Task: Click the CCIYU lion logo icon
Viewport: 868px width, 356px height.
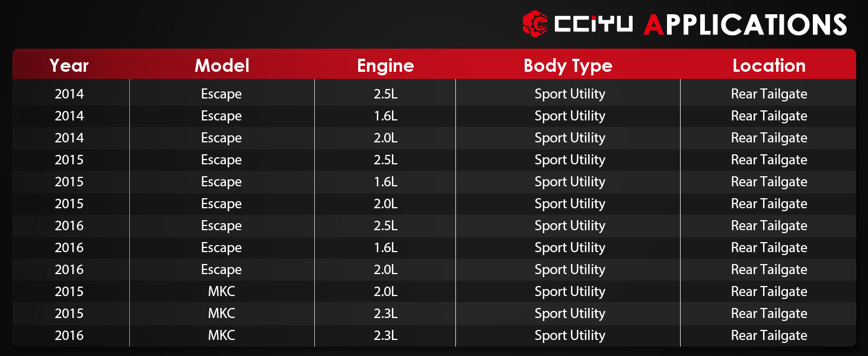Action: tap(535, 23)
